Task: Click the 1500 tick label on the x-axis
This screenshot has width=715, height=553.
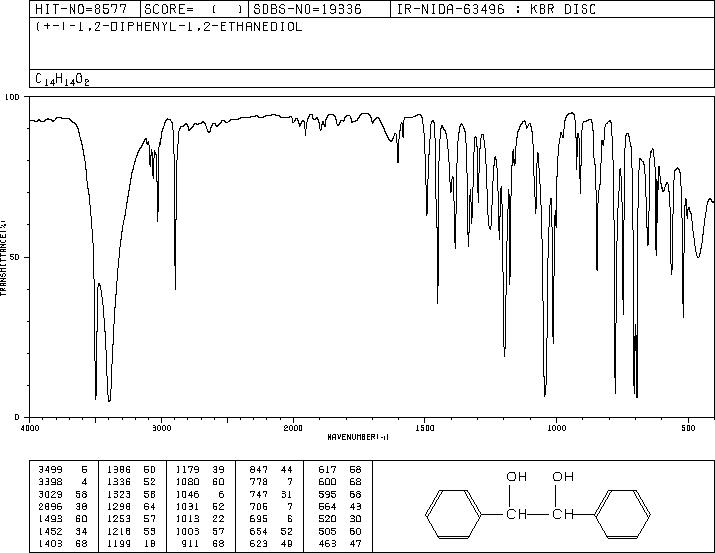Action: point(425,428)
